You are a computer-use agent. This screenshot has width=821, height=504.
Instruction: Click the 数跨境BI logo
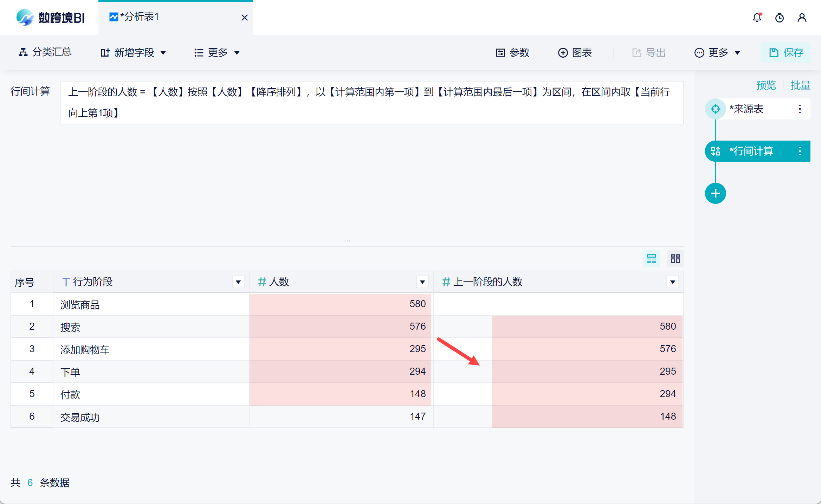pyautogui.click(x=50, y=18)
